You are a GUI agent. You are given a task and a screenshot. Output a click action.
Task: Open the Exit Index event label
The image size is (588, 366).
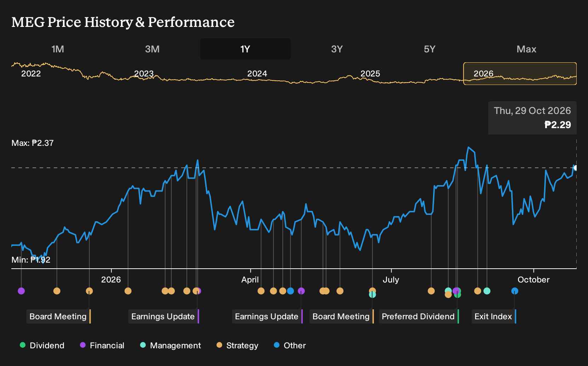[x=494, y=316]
